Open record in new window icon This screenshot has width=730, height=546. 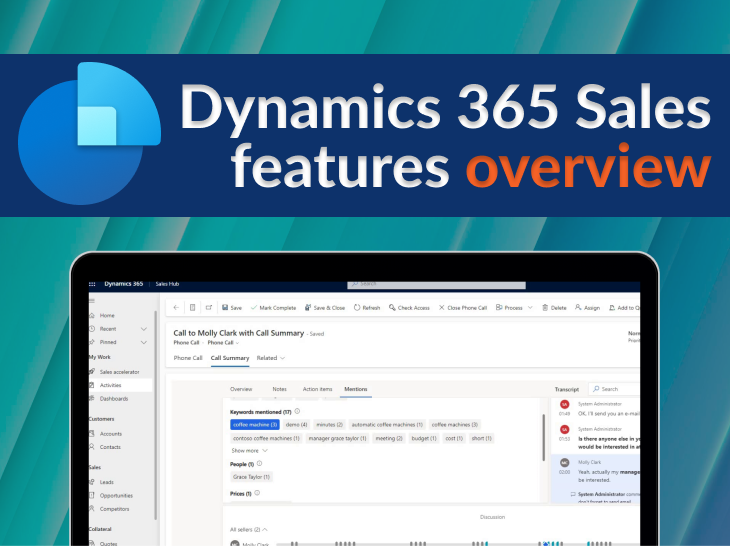(209, 308)
